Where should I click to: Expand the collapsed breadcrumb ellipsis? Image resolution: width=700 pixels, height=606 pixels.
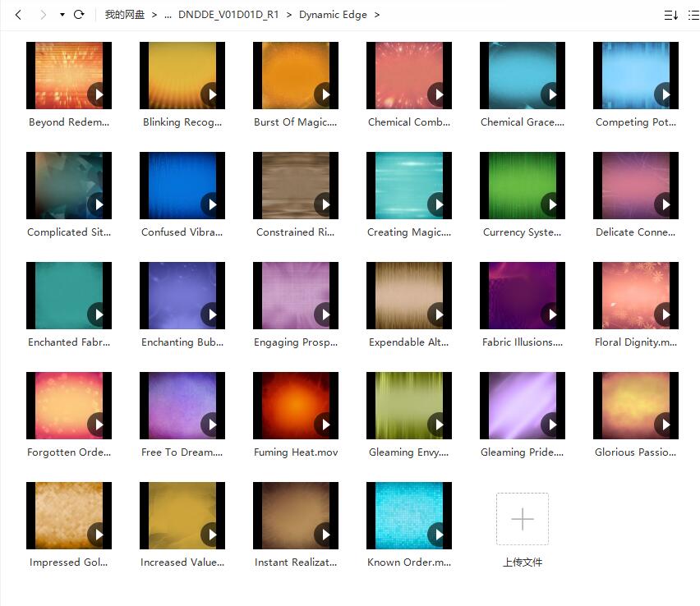click(168, 15)
